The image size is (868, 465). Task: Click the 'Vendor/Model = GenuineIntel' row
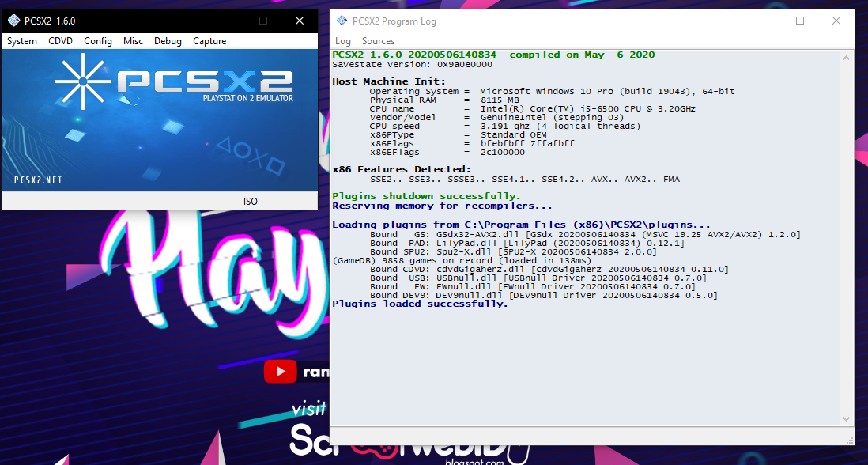[496, 117]
